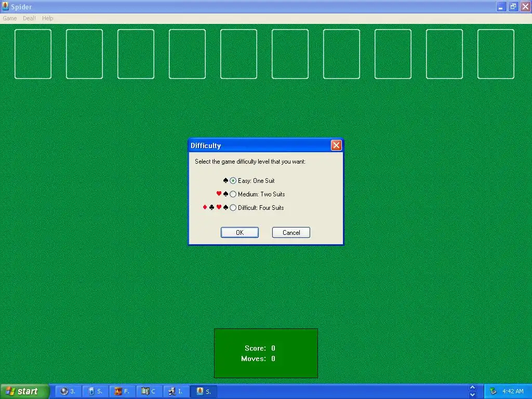
Task: Click the Spider icon in the title bar
Action: [x=5, y=6]
